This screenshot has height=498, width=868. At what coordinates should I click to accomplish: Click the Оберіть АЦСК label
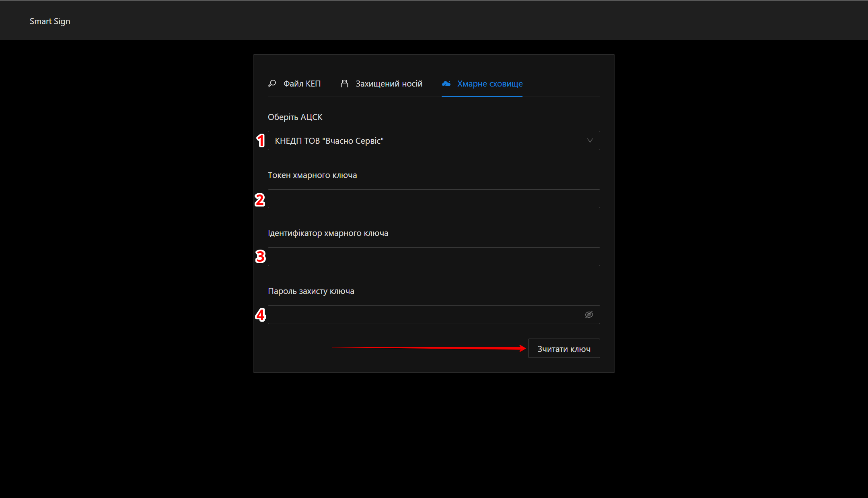(x=295, y=117)
